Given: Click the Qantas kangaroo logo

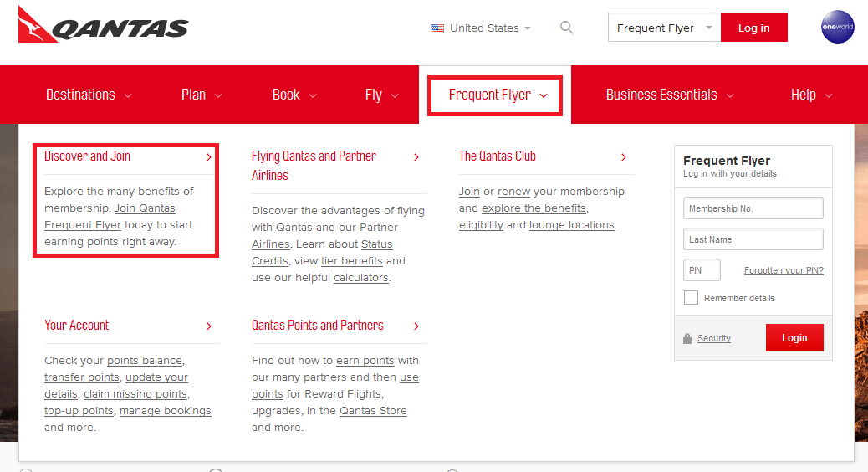Looking at the screenshot, I should (x=103, y=25).
